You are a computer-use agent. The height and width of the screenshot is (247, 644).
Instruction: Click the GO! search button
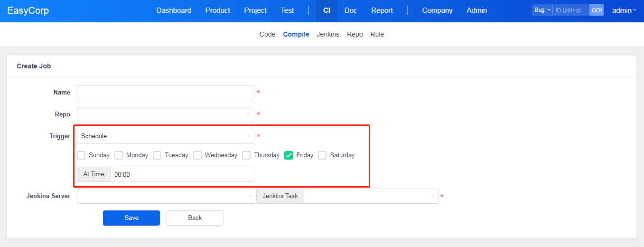pos(597,10)
